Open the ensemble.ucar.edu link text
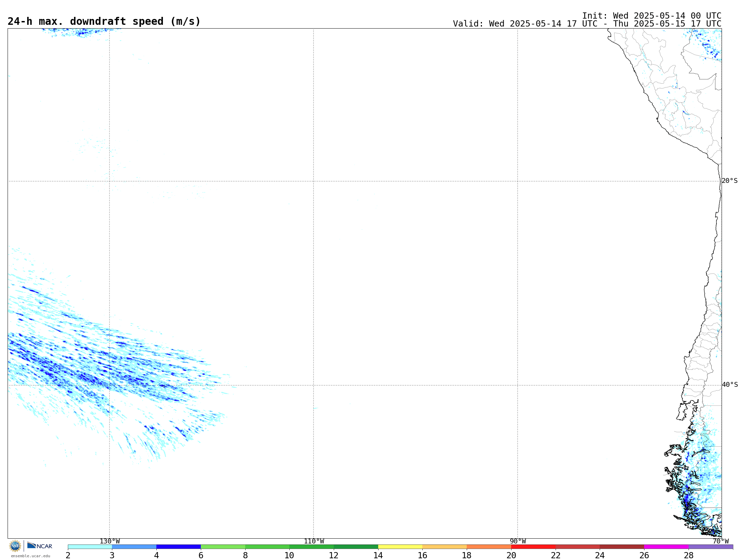 31,556
